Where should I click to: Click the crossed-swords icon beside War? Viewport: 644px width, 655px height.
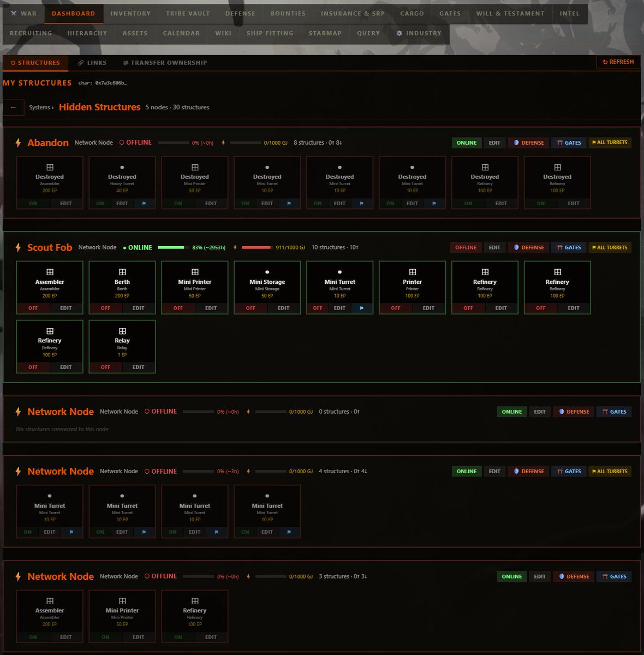pos(14,14)
